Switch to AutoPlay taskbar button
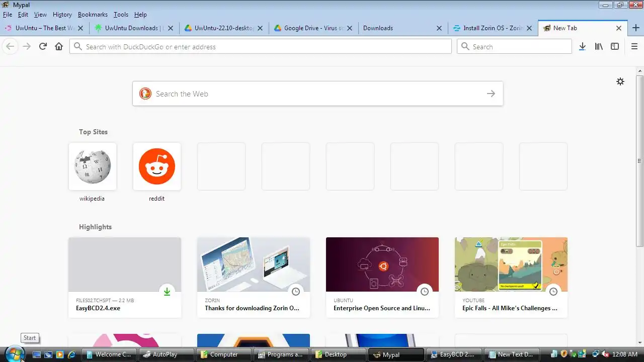This screenshot has width=644, height=362. 167,354
